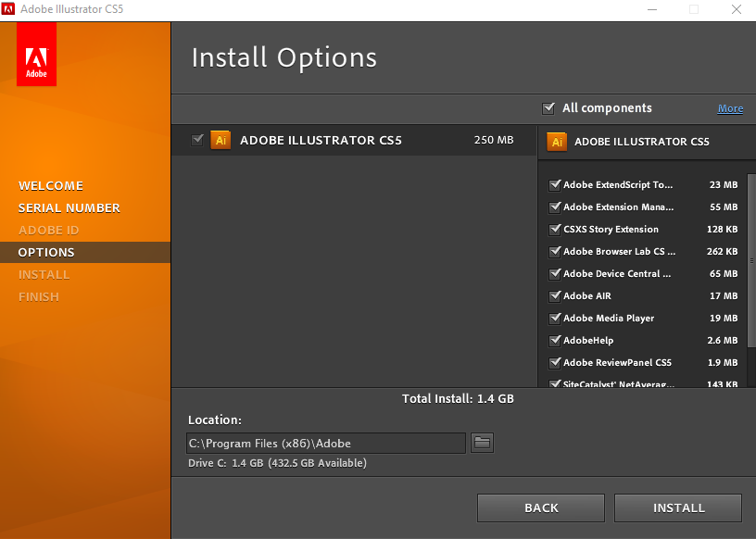Select the Install step in sidebar
The height and width of the screenshot is (539, 756).
(x=44, y=274)
